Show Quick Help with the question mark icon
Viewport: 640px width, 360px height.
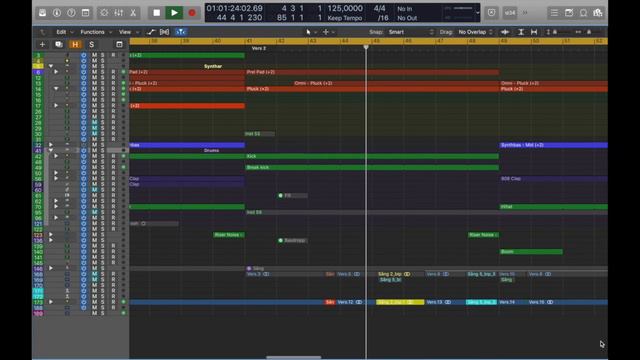pyautogui.click(x=71, y=13)
